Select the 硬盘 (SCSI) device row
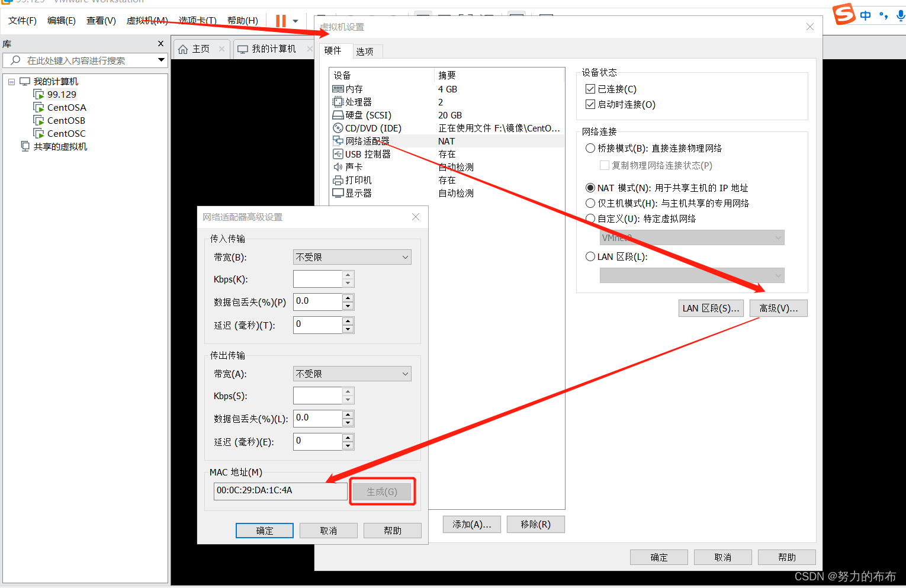The width and height of the screenshot is (906, 588). [446, 115]
